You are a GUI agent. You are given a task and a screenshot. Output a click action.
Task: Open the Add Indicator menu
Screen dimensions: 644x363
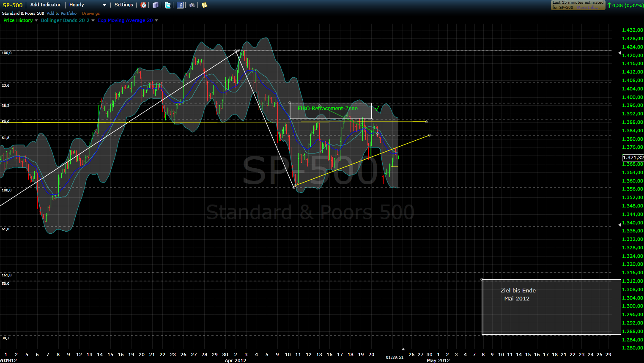coord(45,5)
